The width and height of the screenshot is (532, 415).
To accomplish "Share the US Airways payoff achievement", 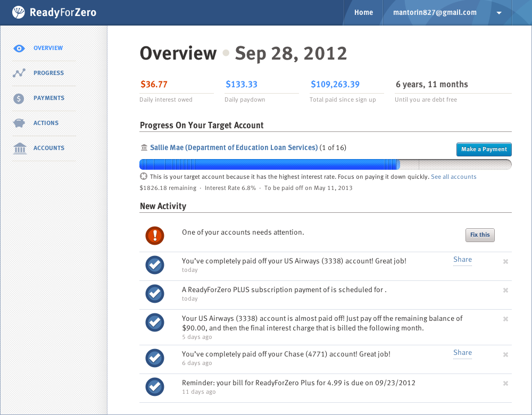I will point(462,260).
